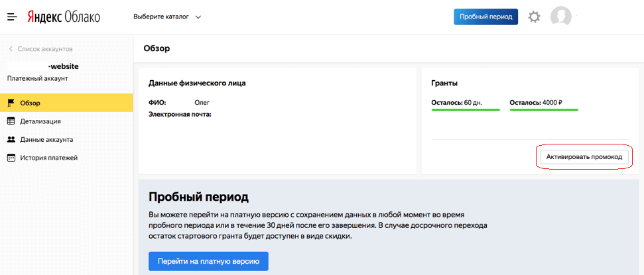The image size is (644, 275).
Task: Click the people icon for Данные аккаунта
Action: (11, 140)
